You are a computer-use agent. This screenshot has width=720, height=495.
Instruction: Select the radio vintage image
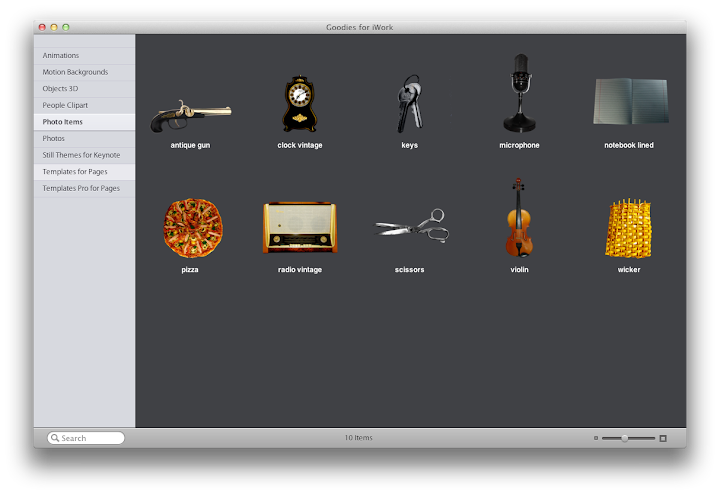(x=300, y=227)
